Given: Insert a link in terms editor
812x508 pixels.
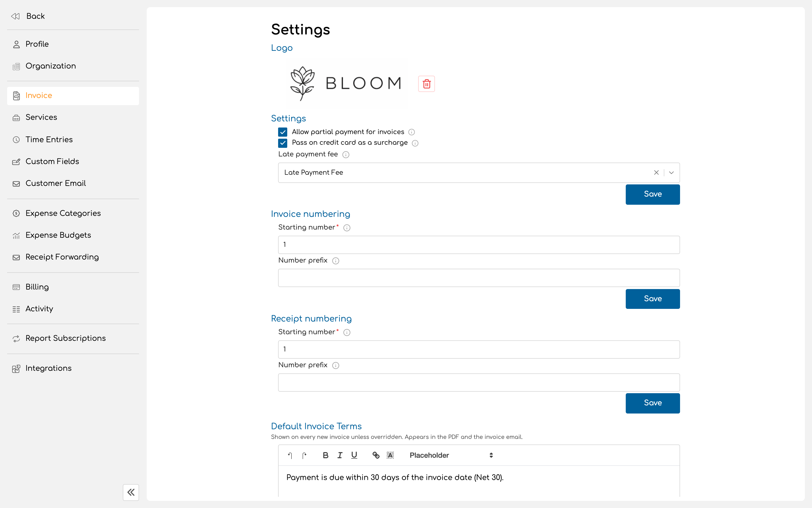Looking at the screenshot, I should click(376, 455).
